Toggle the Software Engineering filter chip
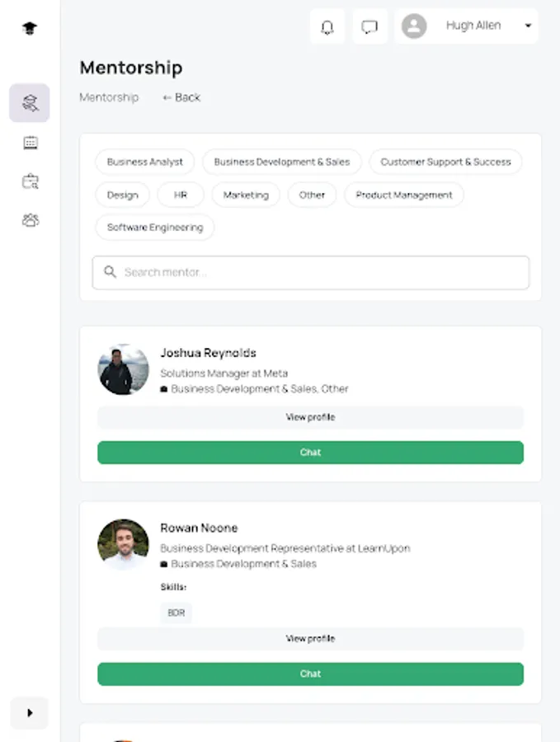 point(155,228)
